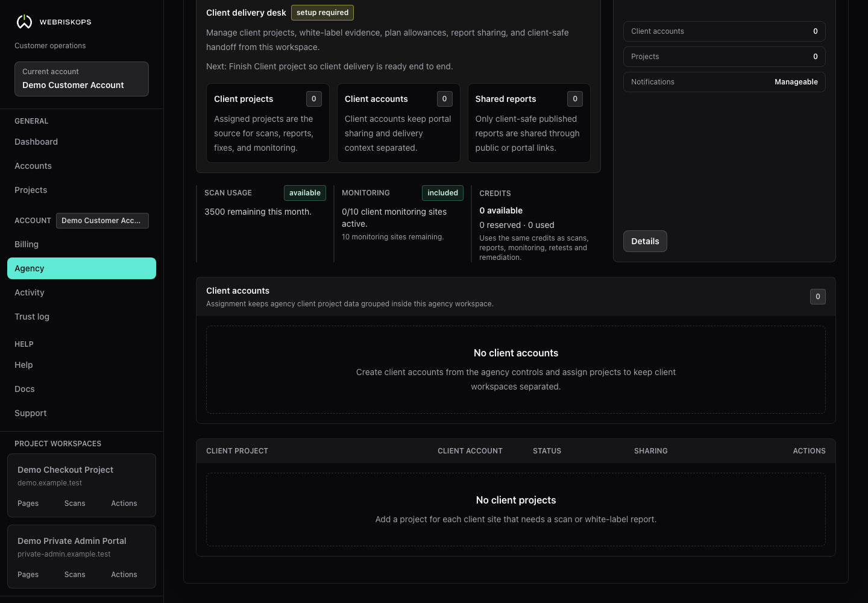Click the CLIENT ACCOUNT column header

(x=470, y=451)
